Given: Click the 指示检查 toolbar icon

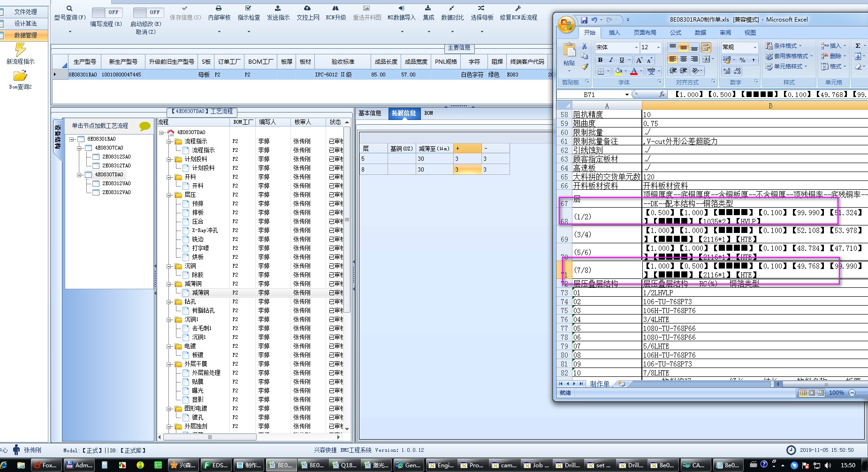Looking at the screenshot, I should click(x=248, y=8).
